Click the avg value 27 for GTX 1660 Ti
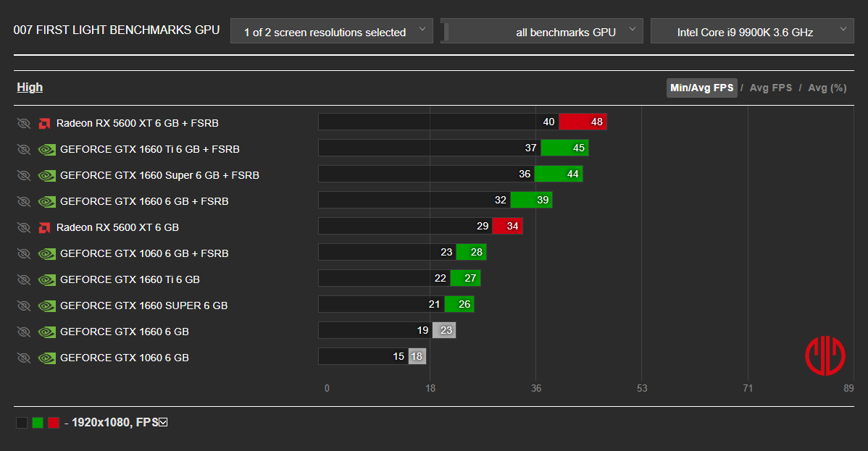Viewport: 868px width, 451px height. (470, 278)
